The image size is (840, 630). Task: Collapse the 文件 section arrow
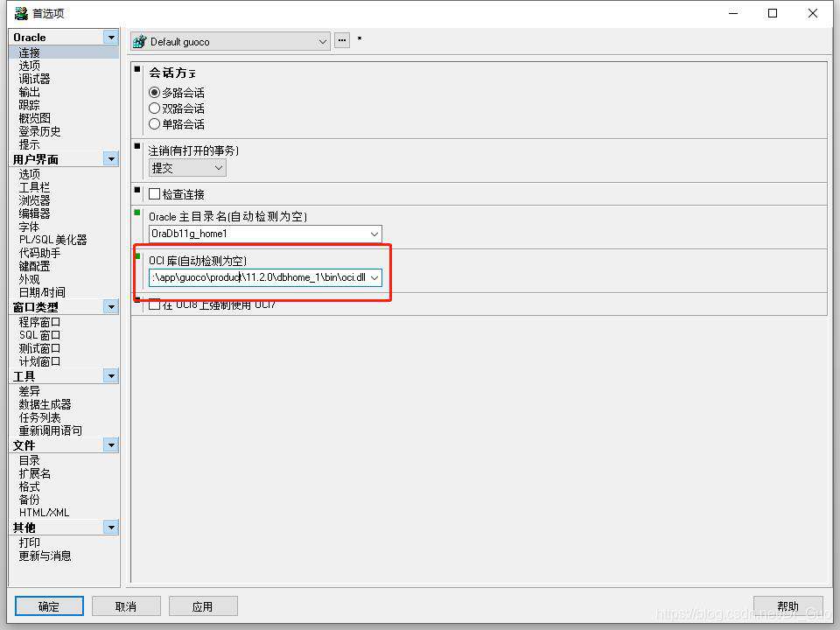[111, 444]
